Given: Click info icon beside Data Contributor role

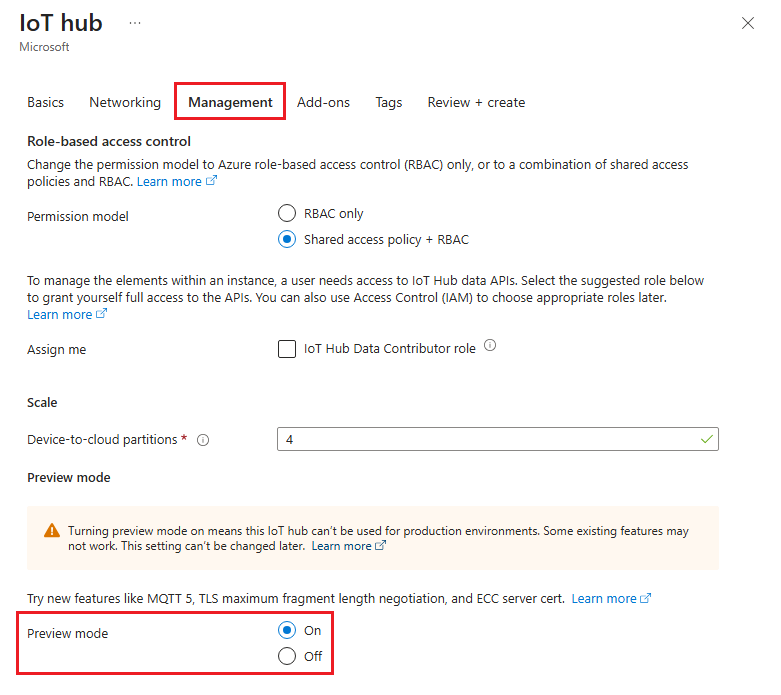Looking at the screenshot, I should 490,346.
